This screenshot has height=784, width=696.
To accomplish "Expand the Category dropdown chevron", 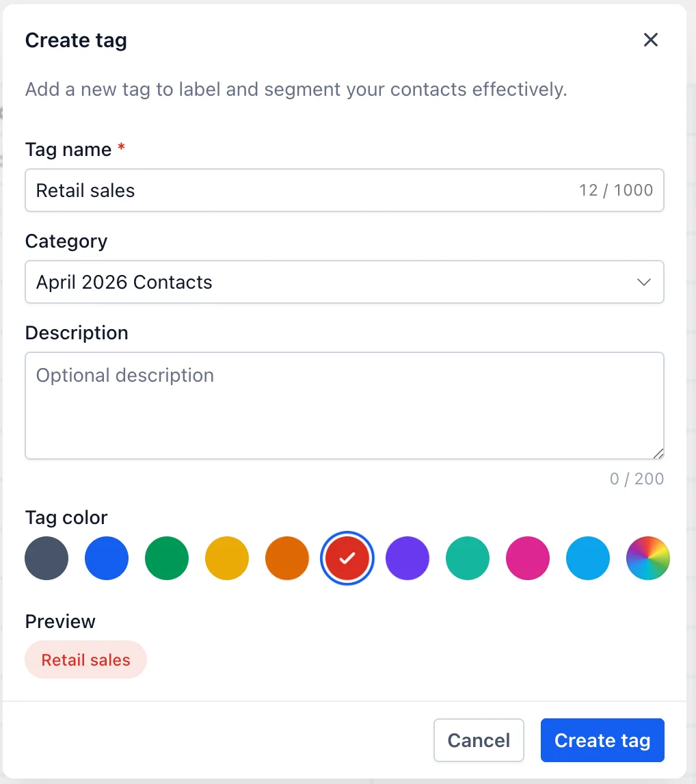I will pos(644,282).
